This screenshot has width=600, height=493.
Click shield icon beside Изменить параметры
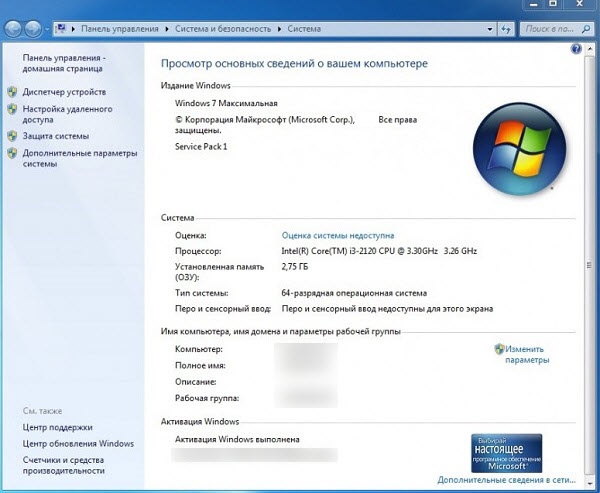click(499, 349)
